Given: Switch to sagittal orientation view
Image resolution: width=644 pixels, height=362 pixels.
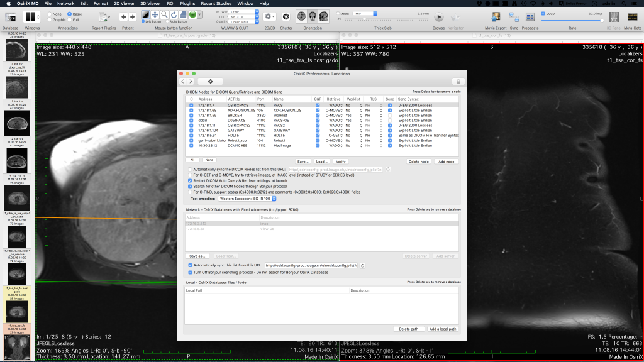Looking at the screenshot, I should pyautogui.click(x=324, y=16).
